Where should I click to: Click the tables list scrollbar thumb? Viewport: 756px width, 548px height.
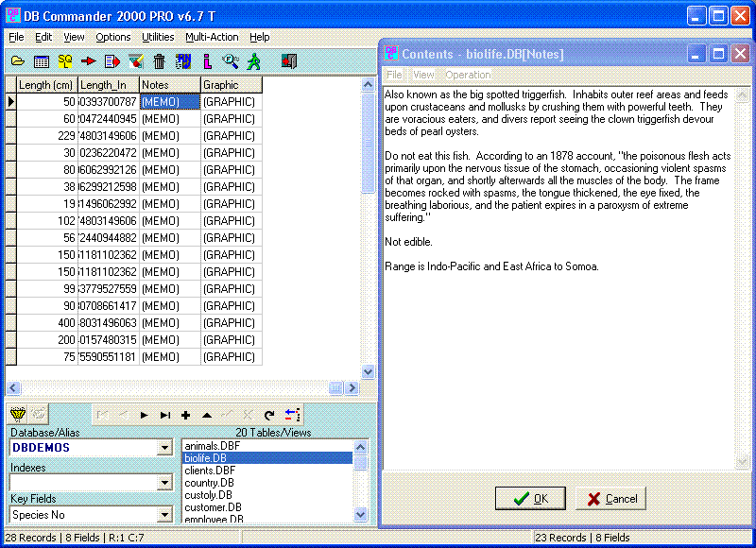point(360,463)
